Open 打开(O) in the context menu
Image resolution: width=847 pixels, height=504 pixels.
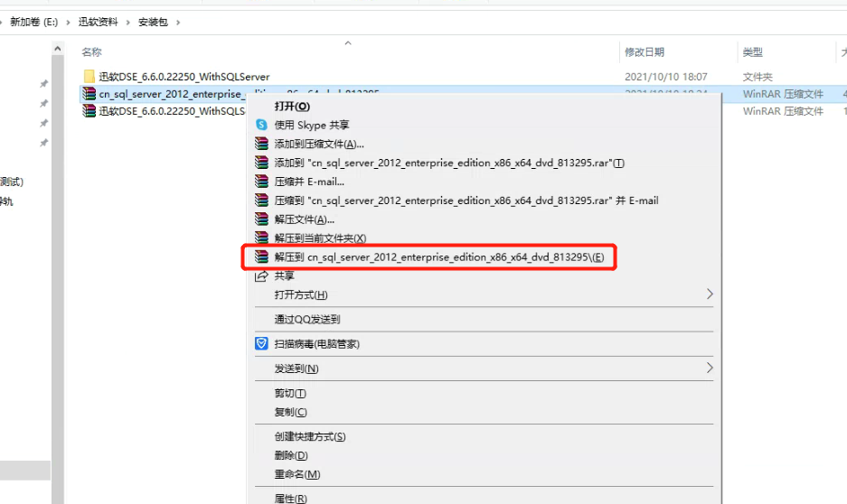(292, 107)
